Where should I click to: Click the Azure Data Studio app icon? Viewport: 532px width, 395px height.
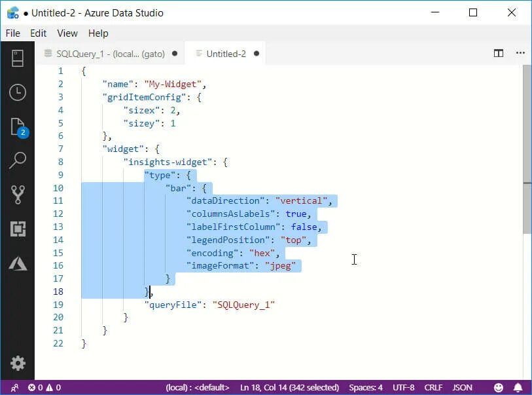pos(13,13)
